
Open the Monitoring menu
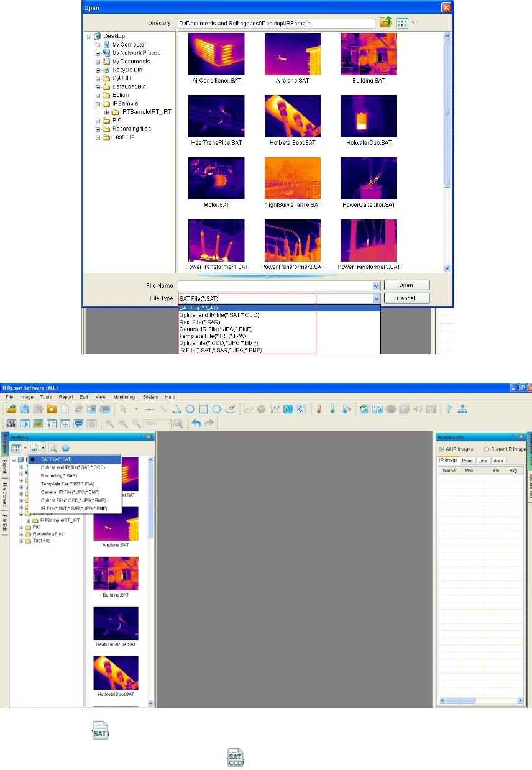(124, 396)
